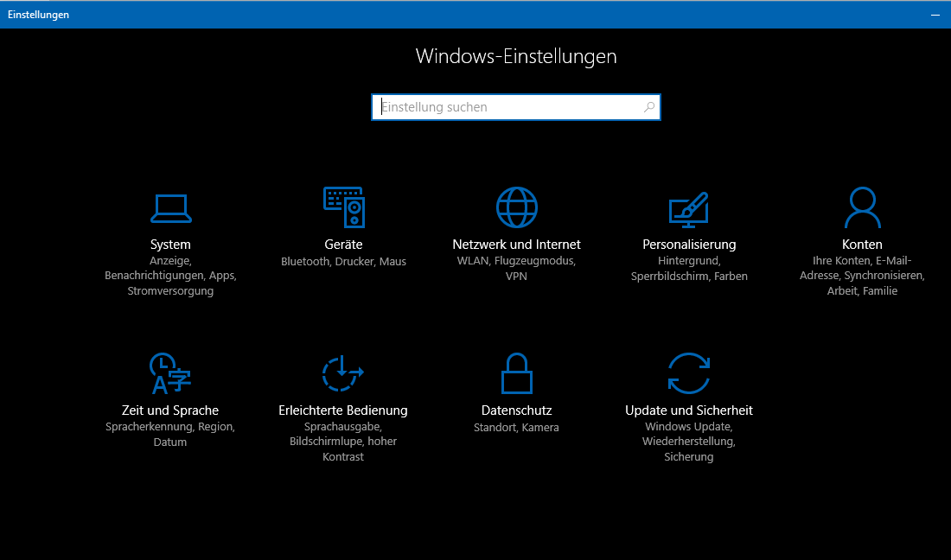The width and height of the screenshot is (951, 560).
Task: Click 'Anzeige, Benachrichtigungen, Apps, Stromversorgung' description
Action: [170, 276]
